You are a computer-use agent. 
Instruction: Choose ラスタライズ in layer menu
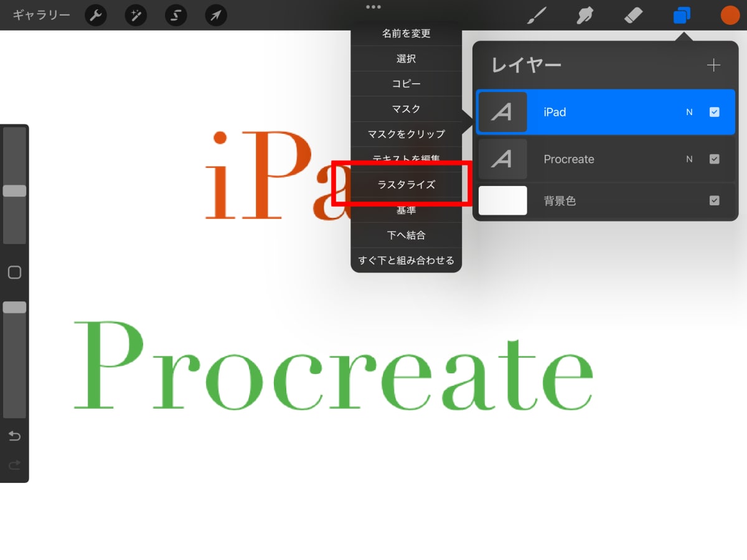click(x=406, y=185)
